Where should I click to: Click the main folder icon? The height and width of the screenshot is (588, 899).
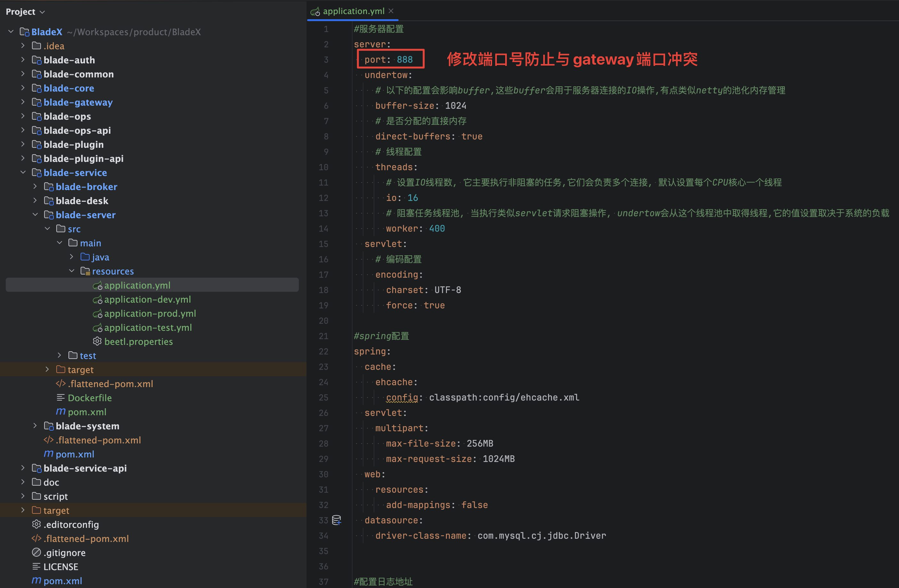pos(73,242)
